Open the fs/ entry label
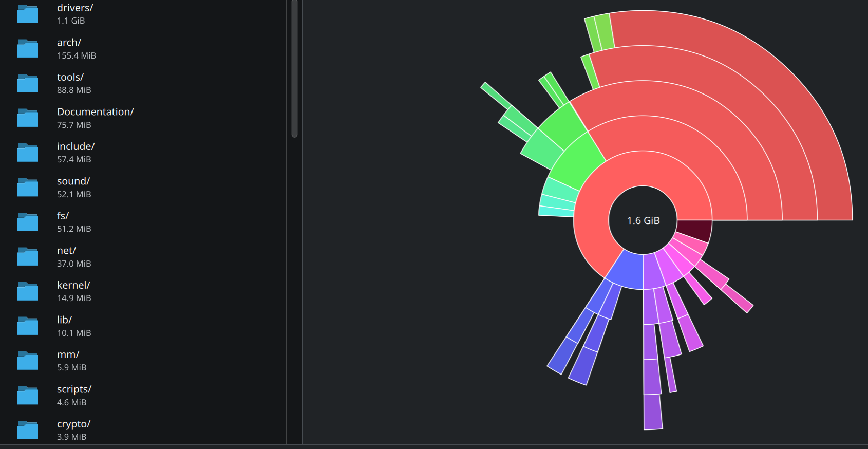The height and width of the screenshot is (449, 868). coord(63,216)
